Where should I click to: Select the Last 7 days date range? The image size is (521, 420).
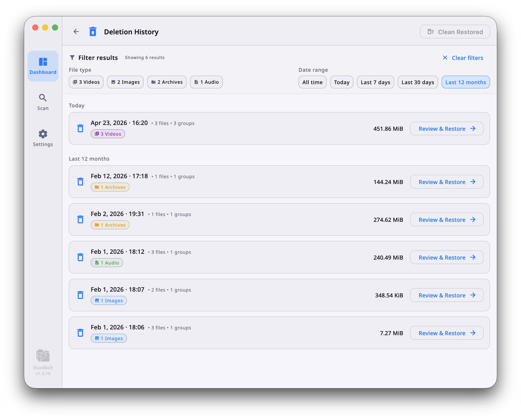click(375, 82)
